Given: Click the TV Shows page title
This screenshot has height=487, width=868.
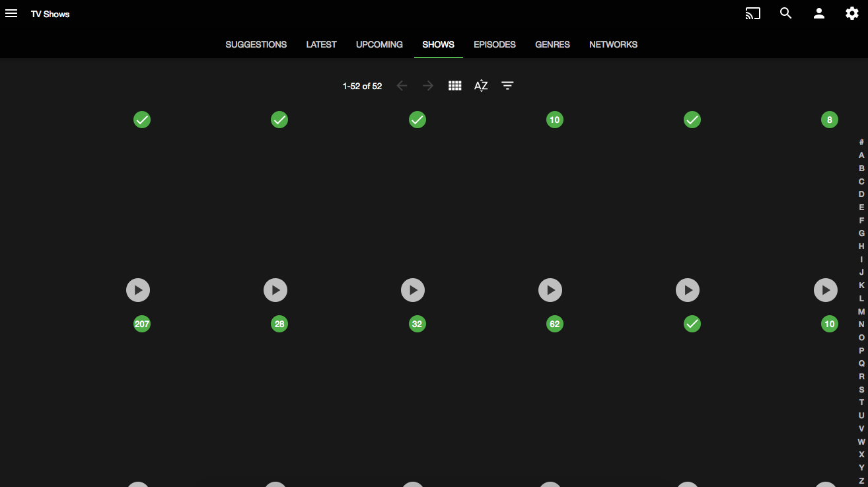Looking at the screenshot, I should pos(50,14).
